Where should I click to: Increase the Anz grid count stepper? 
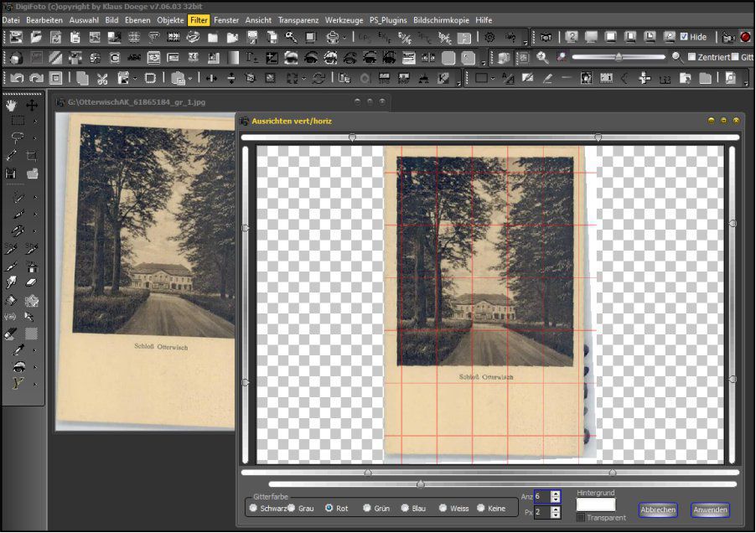pyautogui.click(x=555, y=494)
